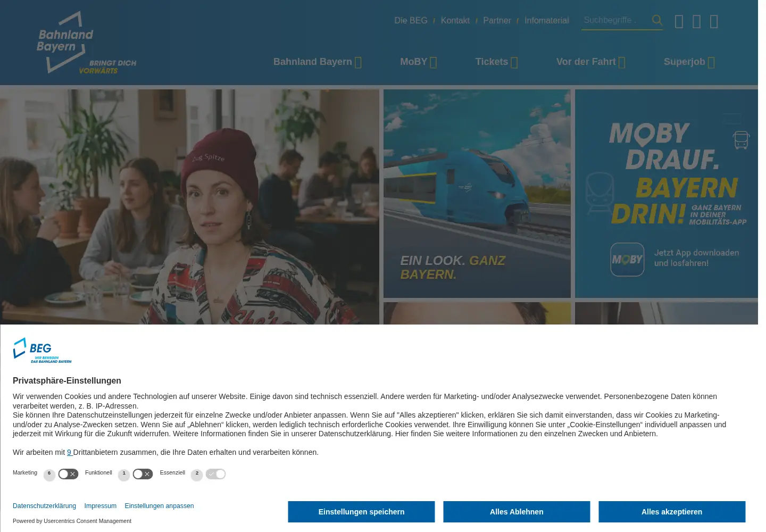
Task: Open the Datenschutzerklärung link
Action: 44,506
